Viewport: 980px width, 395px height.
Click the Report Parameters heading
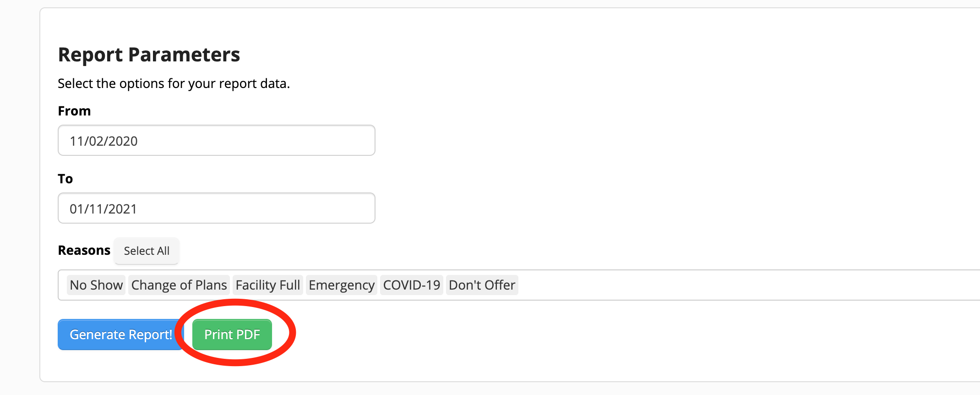pyautogui.click(x=148, y=55)
